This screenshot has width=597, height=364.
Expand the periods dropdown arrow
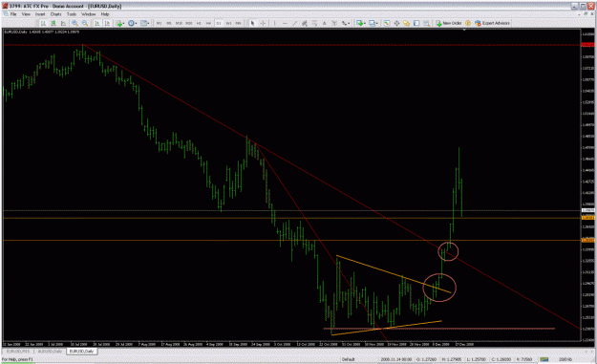pos(137,23)
